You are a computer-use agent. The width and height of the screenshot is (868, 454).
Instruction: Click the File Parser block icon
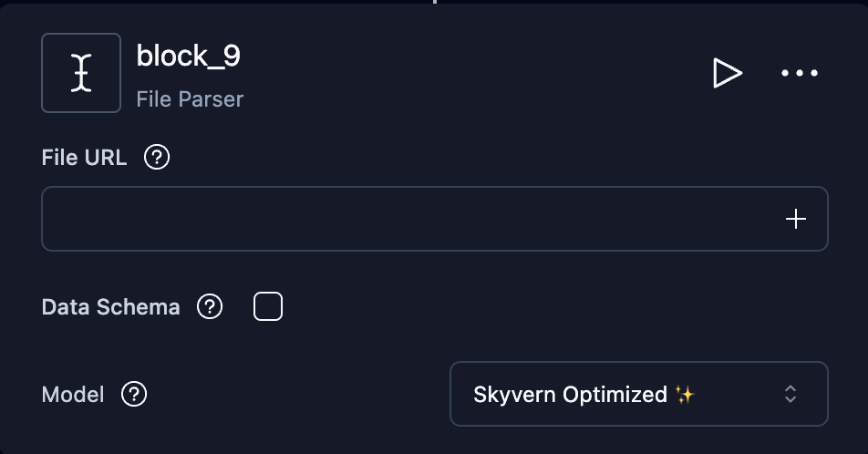(x=81, y=73)
